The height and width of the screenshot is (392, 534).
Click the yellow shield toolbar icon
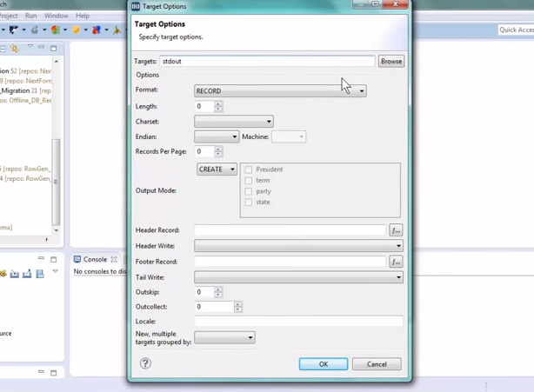pyautogui.click(x=76, y=30)
